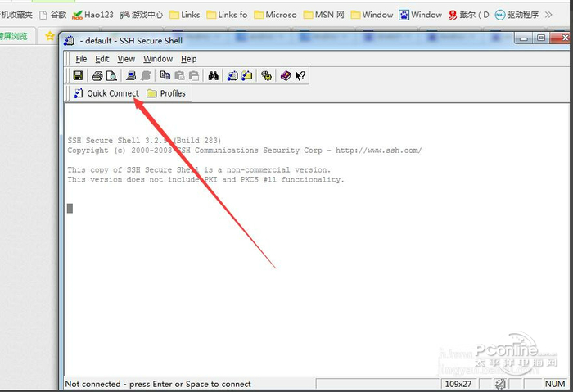Open the Window menu in SSH Secure Shell
Screen dimensions: 573x392
(158, 59)
